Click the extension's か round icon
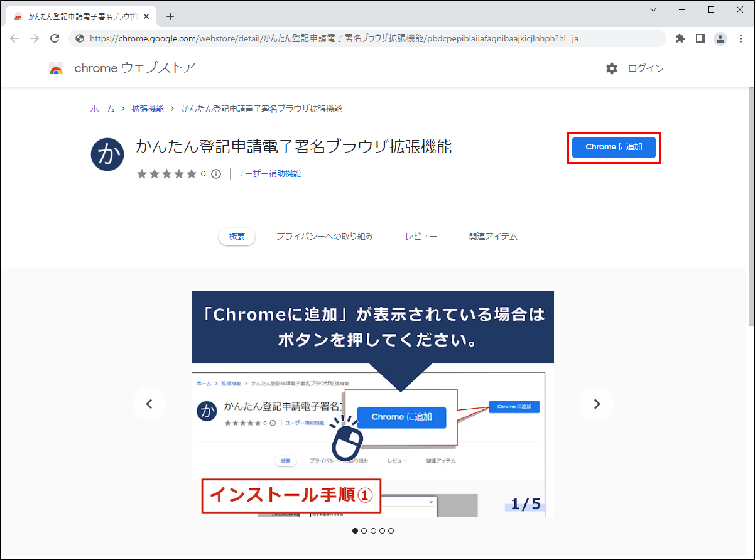 [108, 154]
